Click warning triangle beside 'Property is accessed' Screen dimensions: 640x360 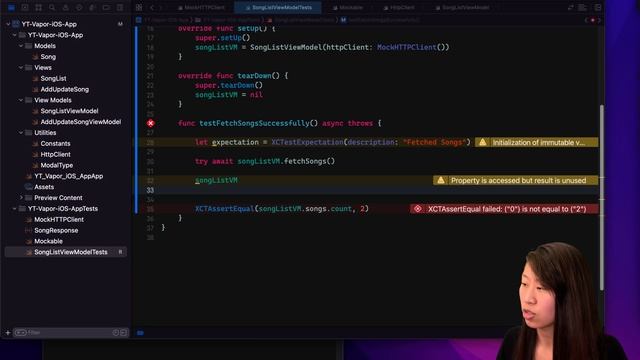point(441,180)
